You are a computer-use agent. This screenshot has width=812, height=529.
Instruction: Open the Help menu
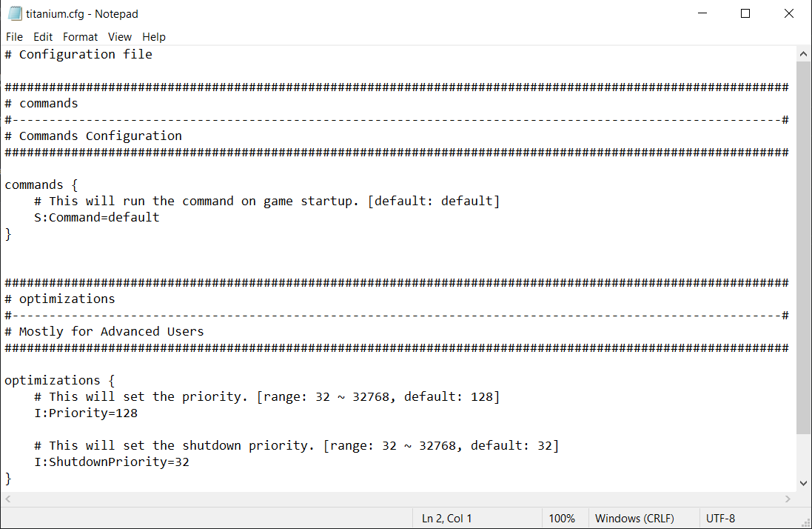point(154,37)
